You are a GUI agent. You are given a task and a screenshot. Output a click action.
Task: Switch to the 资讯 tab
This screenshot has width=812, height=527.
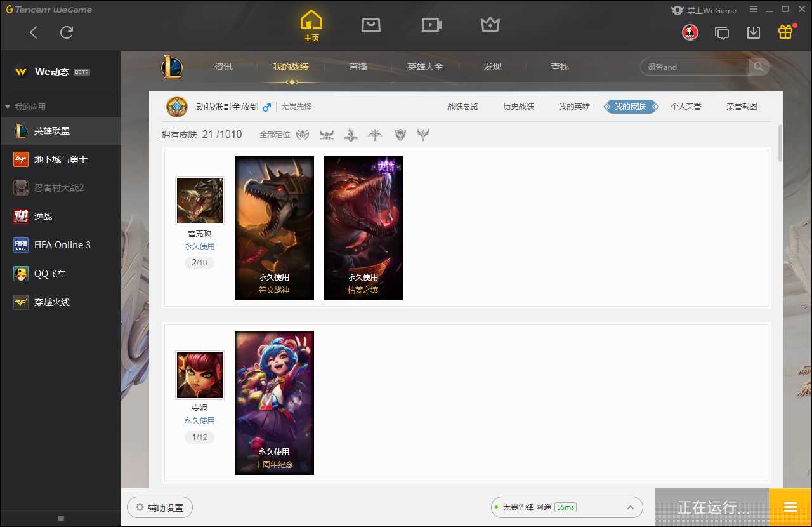click(223, 67)
